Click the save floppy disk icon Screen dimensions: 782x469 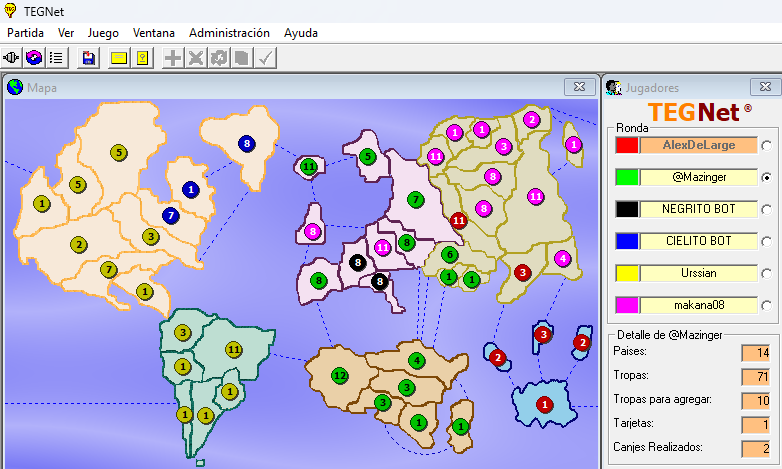pyautogui.click(x=89, y=58)
